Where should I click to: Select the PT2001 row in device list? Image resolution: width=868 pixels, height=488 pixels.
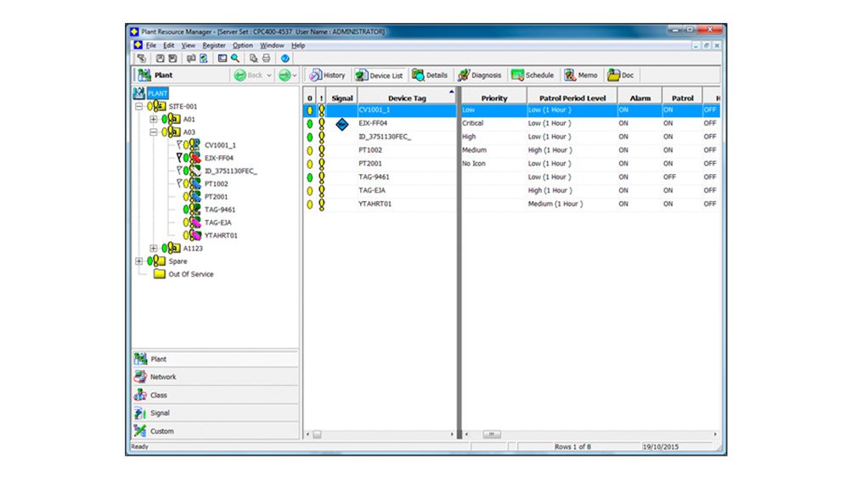512,164
